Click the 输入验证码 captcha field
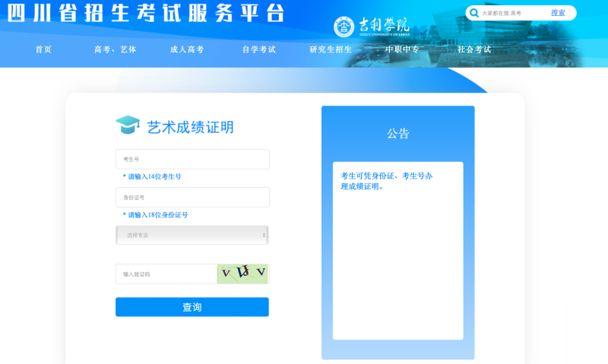This screenshot has width=608, height=364. (166, 274)
